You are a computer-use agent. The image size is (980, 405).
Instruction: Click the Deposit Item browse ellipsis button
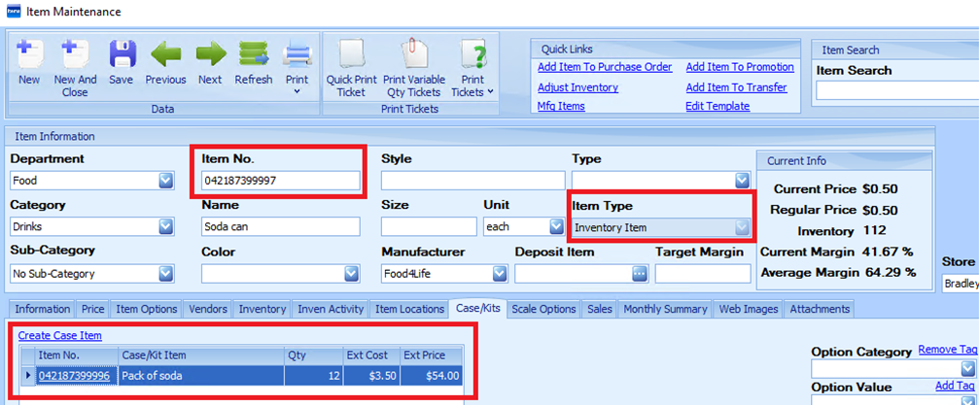639,274
